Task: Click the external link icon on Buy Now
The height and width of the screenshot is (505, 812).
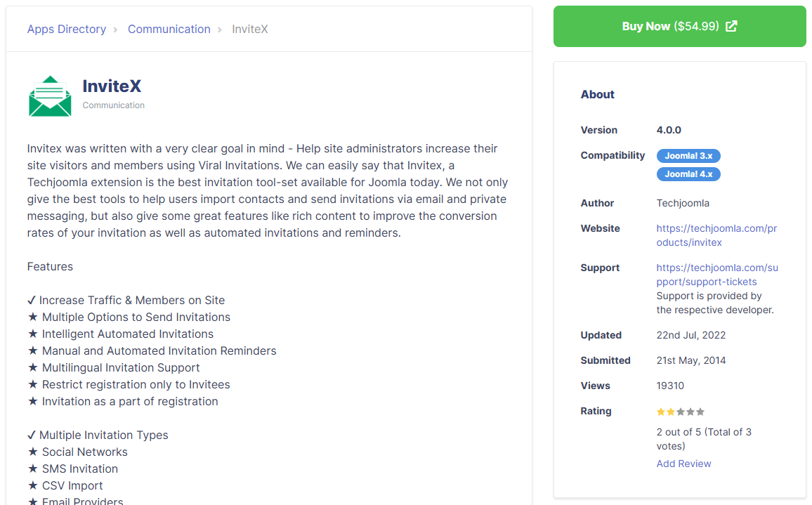Action: tap(731, 26)
